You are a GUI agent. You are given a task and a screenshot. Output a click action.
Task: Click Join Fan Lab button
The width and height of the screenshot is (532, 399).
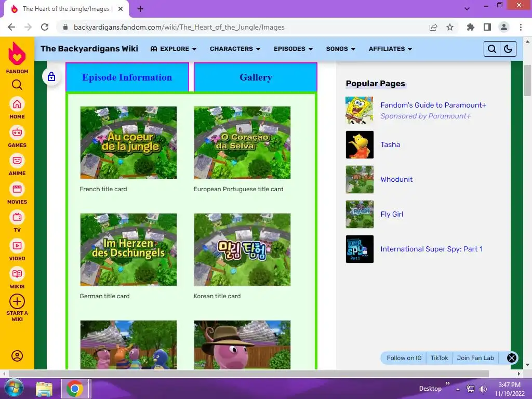click(475, 358)
